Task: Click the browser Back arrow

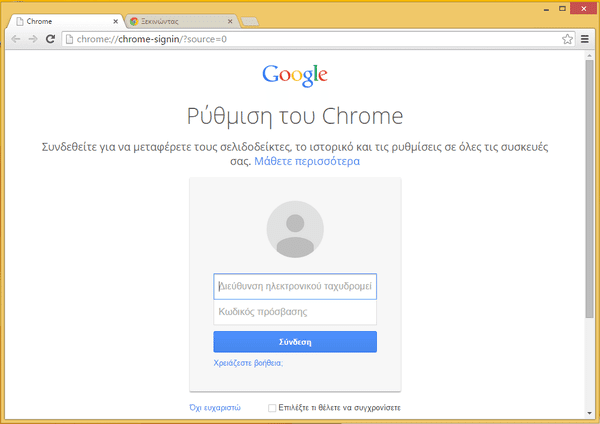Action: pyautogui.click(x=16, y=39)
